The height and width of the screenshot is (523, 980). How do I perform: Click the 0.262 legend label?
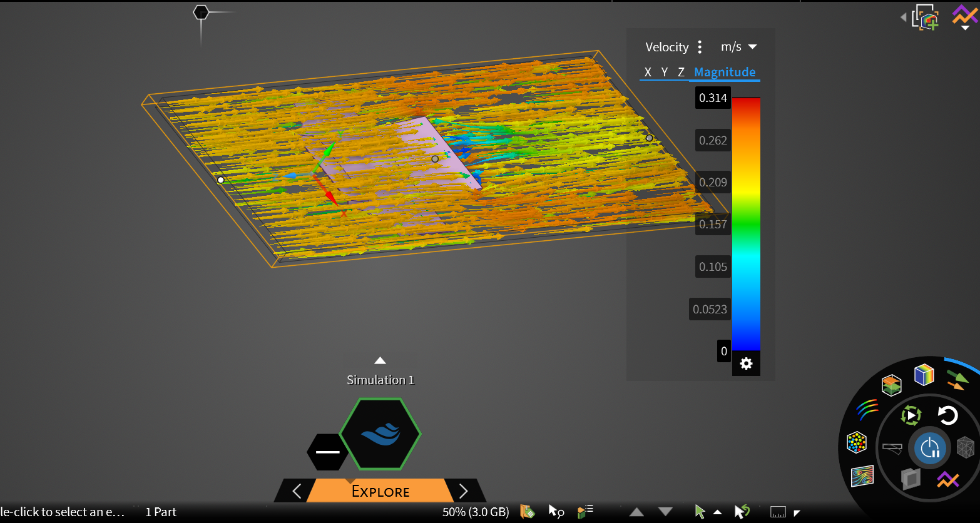(x=713, y=140)
